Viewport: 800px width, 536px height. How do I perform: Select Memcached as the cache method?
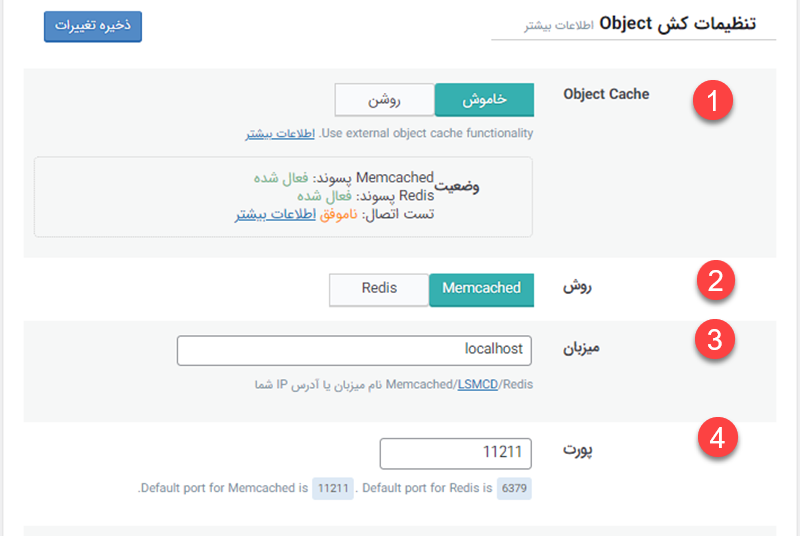coord(481,290)
